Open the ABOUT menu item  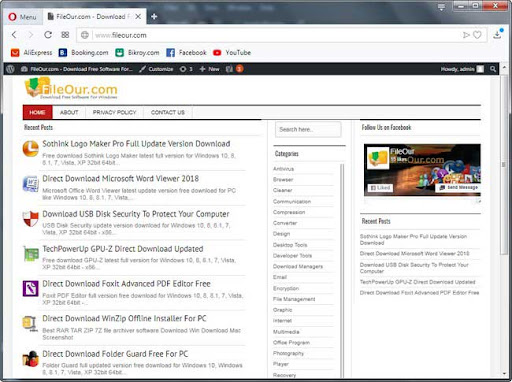[x=69, y=112]
